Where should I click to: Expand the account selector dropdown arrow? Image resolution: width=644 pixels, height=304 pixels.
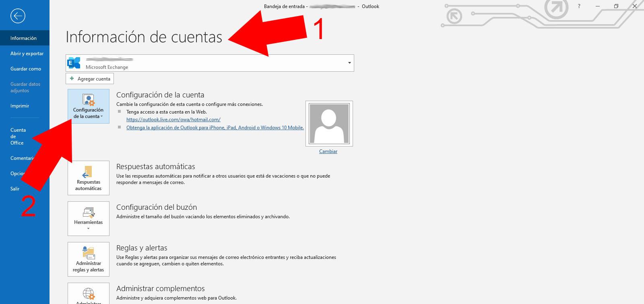pyautogui.click(x=349, y=63)
